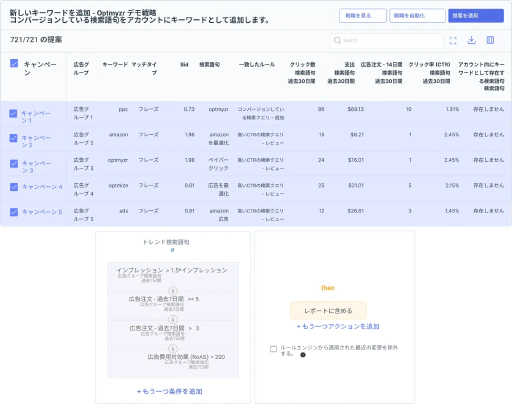512x406 pixels.
Task: Click the 721/721 の提案 count label
Action: [x=36, y=40]
